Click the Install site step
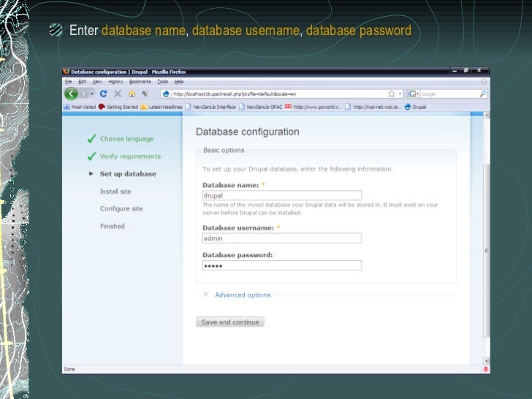This screenshot has width=532, height=399. [x=115, y=191]
